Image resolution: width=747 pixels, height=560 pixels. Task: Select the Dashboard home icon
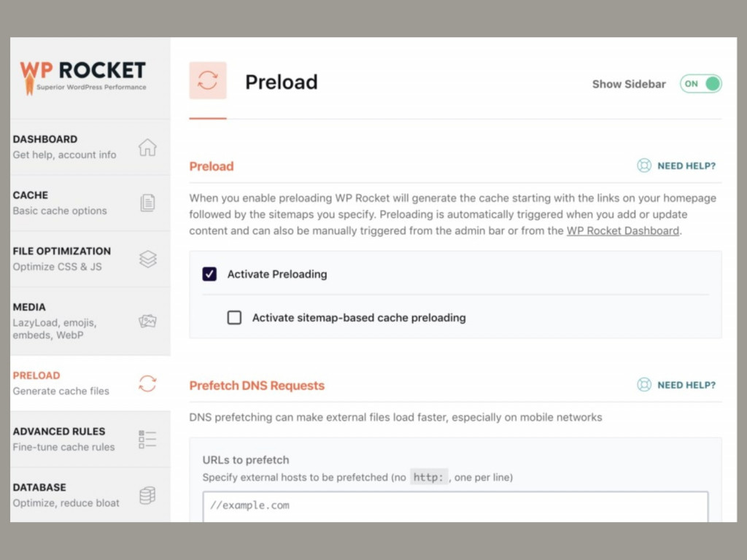(148, 146)
